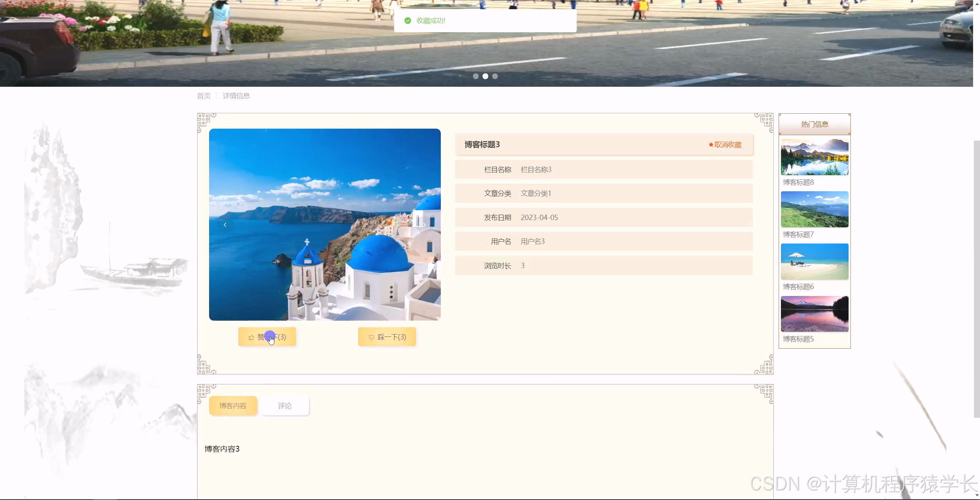Click the thumbs-down icon on dislike button
The width and height of the screenshot is (980, 500).
(x=371, y=337)
